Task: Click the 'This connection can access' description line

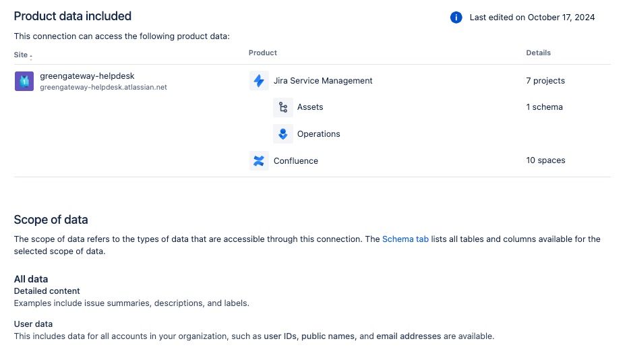Action: click(121, 36)
